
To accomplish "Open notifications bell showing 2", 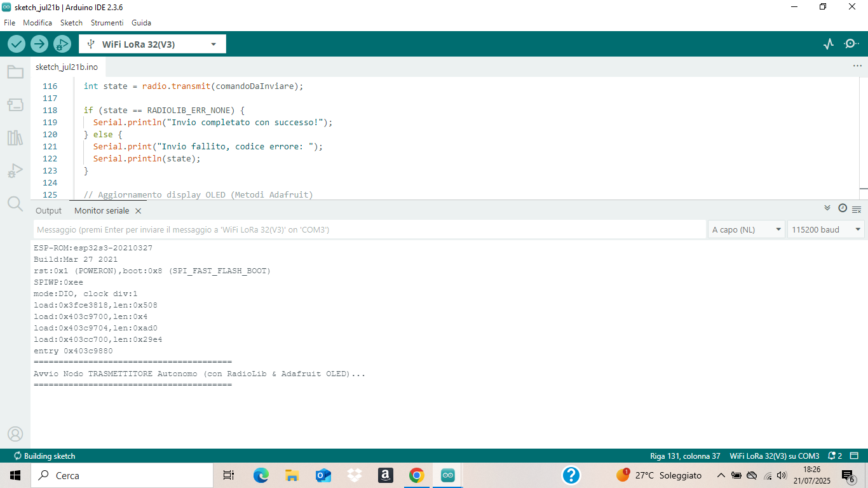I will point(835,456).
